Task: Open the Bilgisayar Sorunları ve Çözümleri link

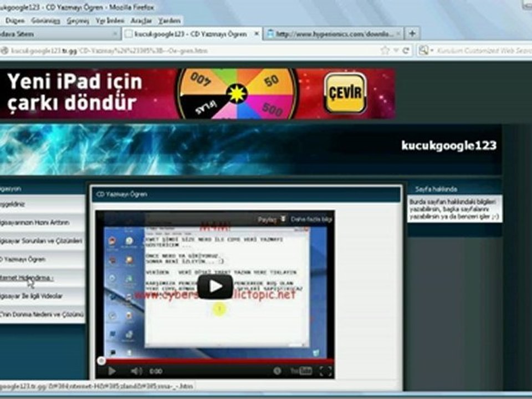Action: [41, 241]
